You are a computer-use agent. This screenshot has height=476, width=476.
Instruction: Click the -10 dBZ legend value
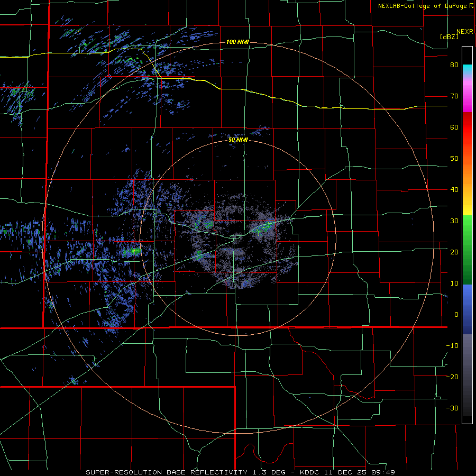[x=452, y=346]
